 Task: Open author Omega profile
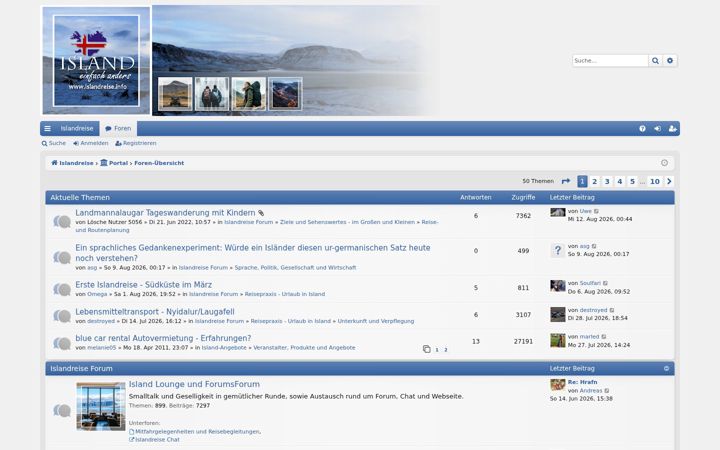[x=97, y=294]
